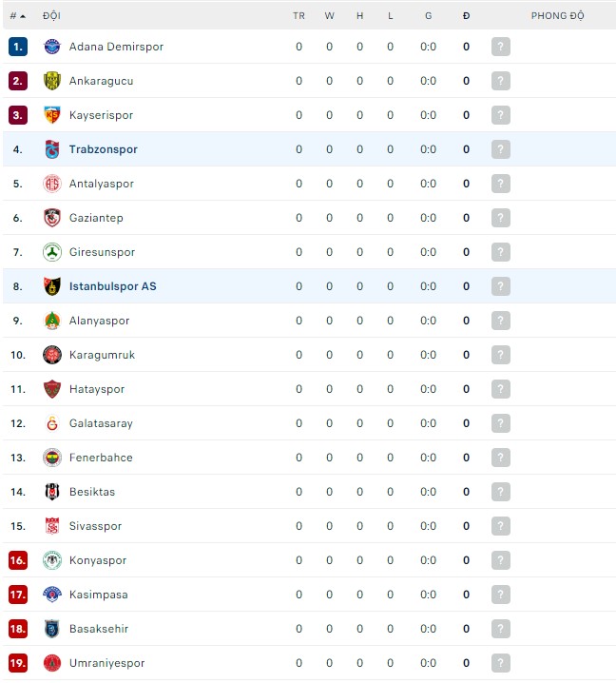Click the Ankaragucu team crest

tap(52, 81)
